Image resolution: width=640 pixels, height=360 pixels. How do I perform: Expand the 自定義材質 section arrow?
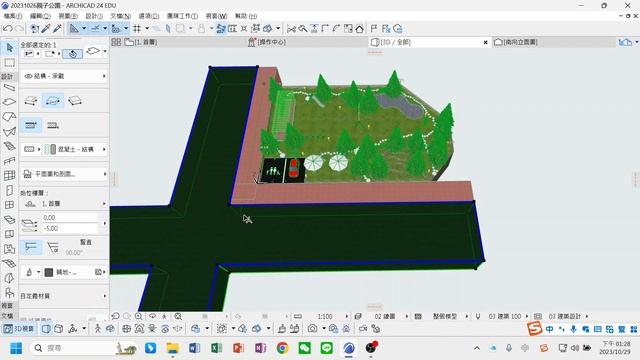[x=104, y=296]
